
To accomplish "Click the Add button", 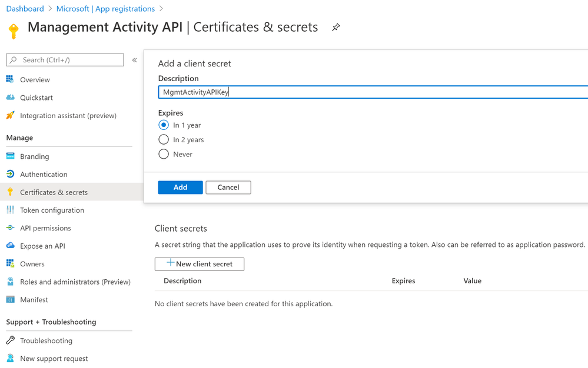I will pos(180,187).
